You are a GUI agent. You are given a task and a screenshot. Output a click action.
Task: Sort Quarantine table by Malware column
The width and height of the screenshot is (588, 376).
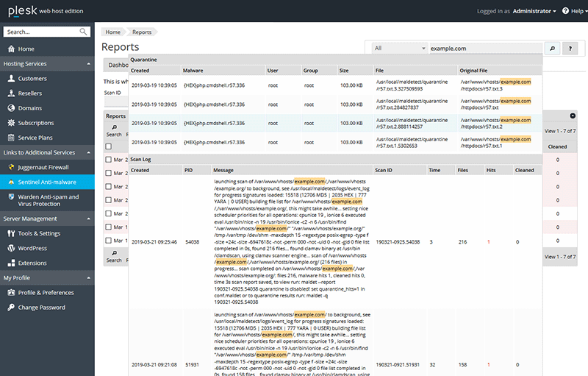click(223, 70)
